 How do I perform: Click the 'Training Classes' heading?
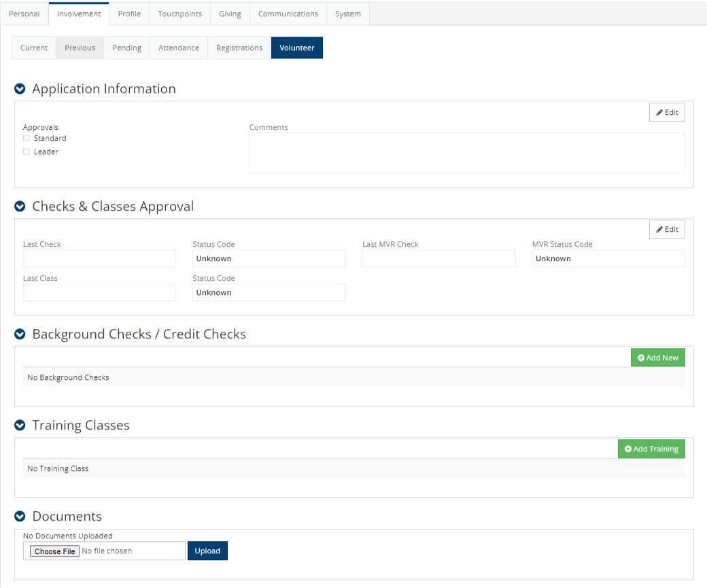pyautogui.click(x=81, y=426)
